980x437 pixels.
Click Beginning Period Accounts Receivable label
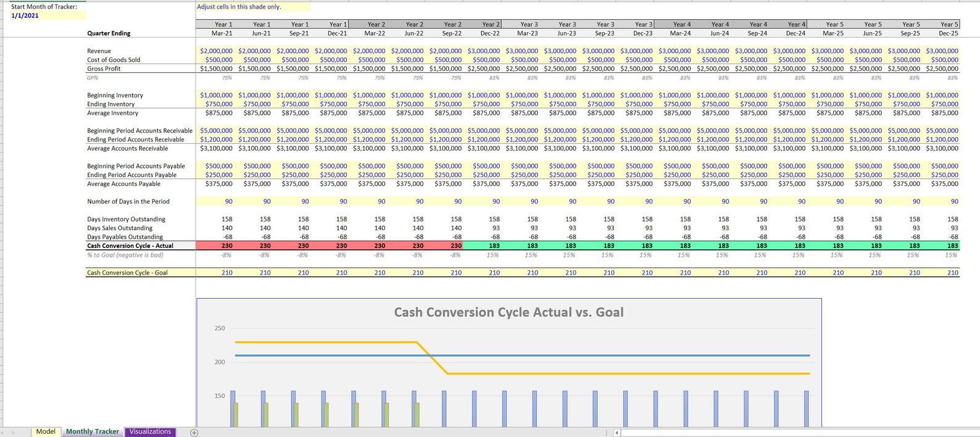139,131
